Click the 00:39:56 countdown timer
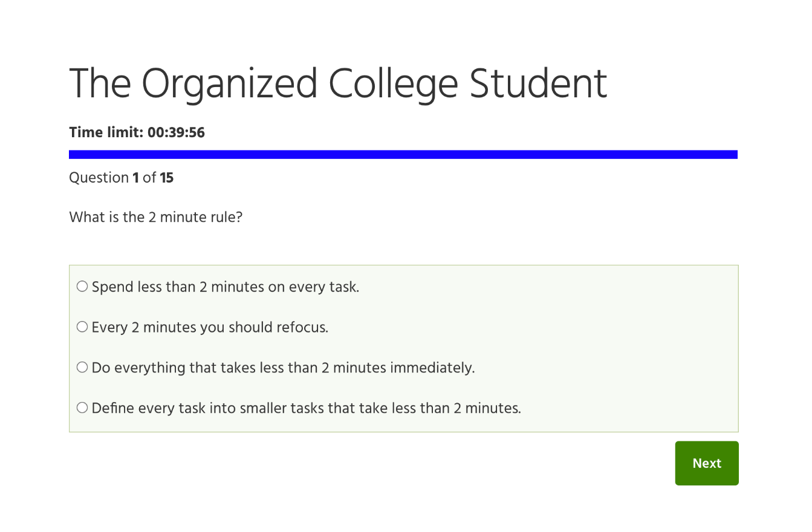 pos(176,132)
